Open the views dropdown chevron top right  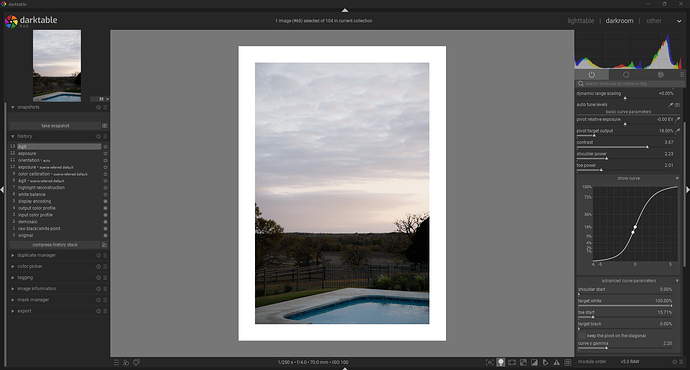point(679,21)
